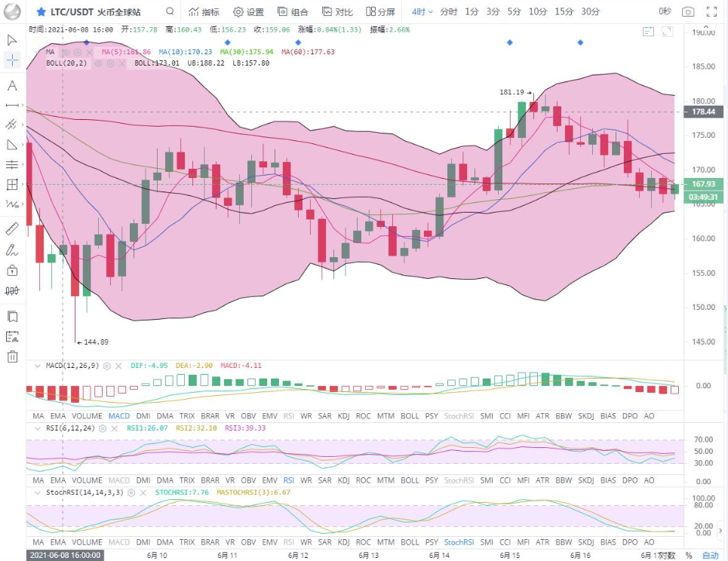Screen dimensions: 728x561
Task: Open the symbol search magnifier
Action: (170, 12)
